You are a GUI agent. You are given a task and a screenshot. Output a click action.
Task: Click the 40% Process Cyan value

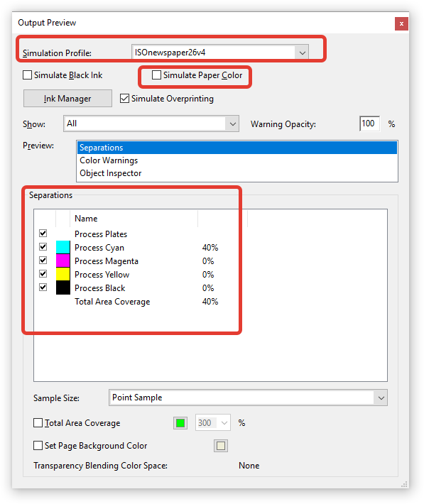pos(210,248)
